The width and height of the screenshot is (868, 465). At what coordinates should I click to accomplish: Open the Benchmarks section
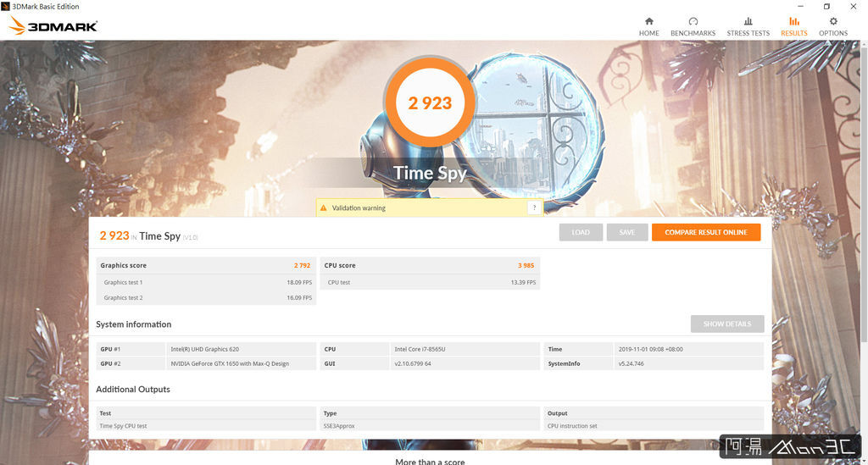pos(693,26)
